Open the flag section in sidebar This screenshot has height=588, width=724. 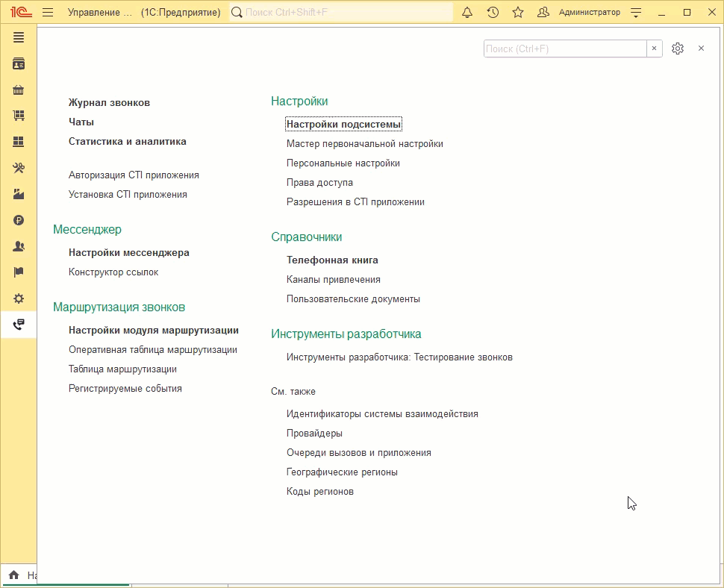click(x=19, y=272)
